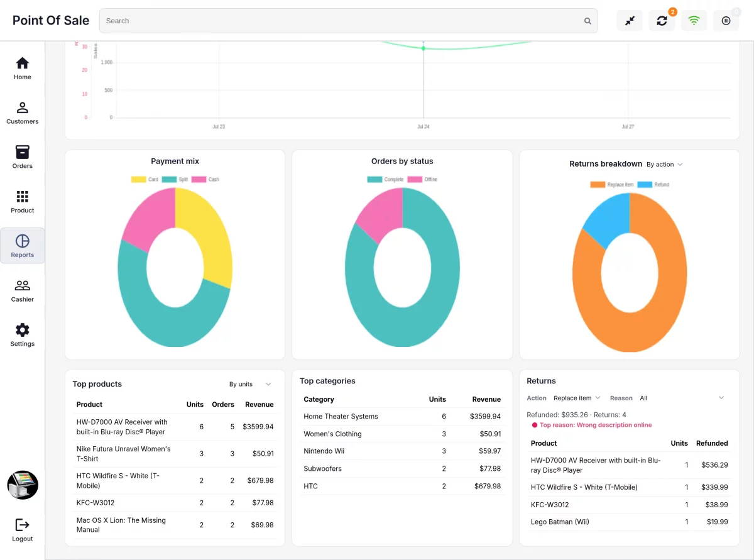Toggle the Refund legend in Returns breakdown

point(653,185)
